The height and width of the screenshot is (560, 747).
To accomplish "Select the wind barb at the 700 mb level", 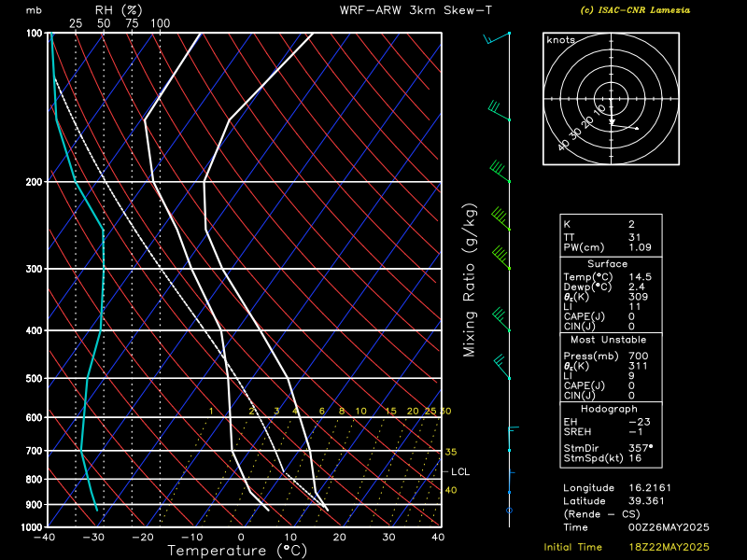I will [x=513, y=439].
